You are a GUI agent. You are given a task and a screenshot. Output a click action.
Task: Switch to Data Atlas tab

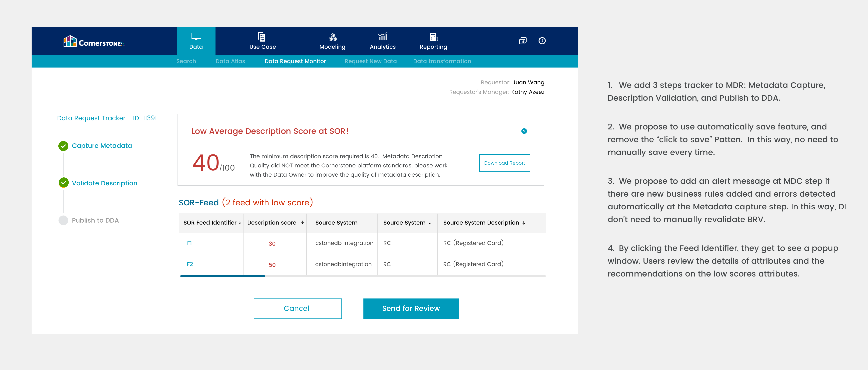click(x=230, y=61)
